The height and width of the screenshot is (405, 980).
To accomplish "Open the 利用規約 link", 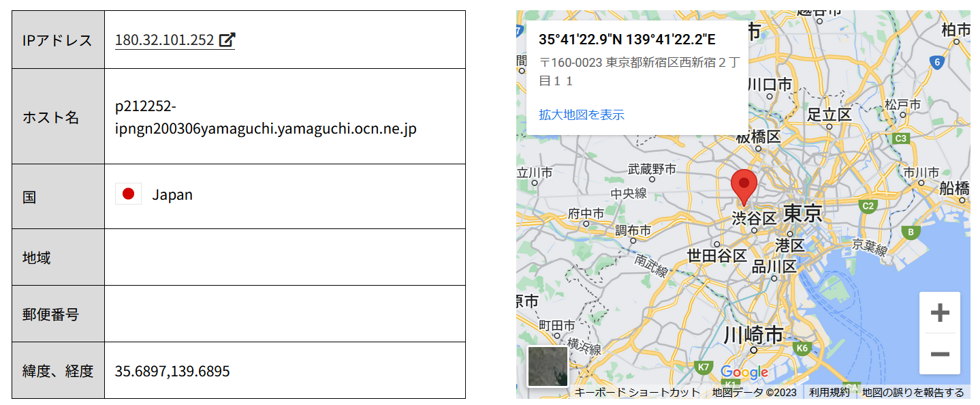I will pyautogui.click(x=829, y=393).
